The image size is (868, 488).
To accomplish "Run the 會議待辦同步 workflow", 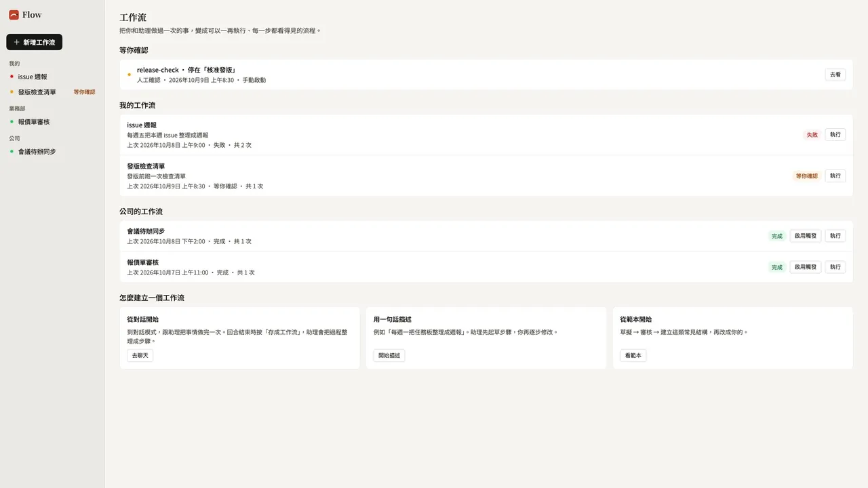I will 835,236.
